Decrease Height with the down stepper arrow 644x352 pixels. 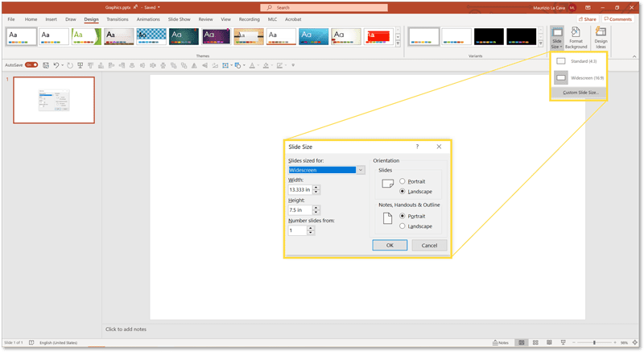click(316, 212)
